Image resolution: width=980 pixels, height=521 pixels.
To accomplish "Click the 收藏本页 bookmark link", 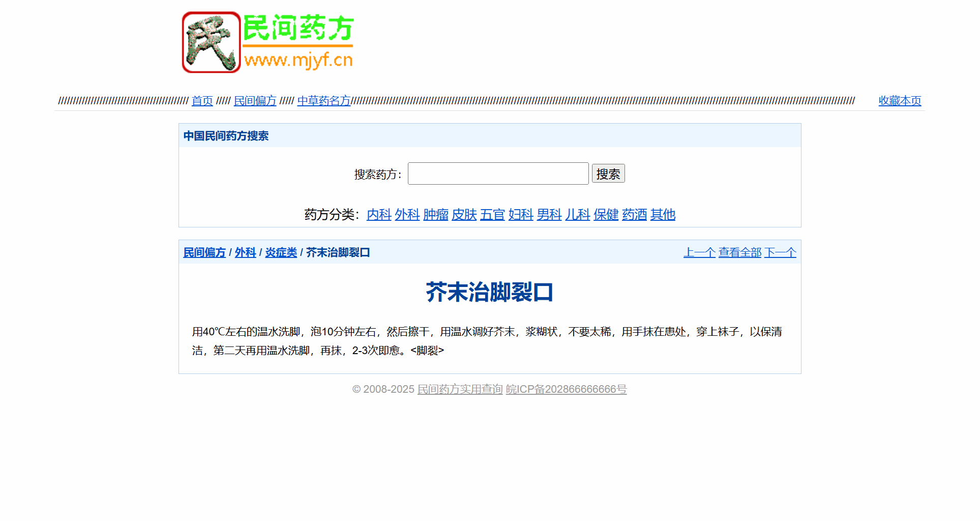I will [900, 101].
